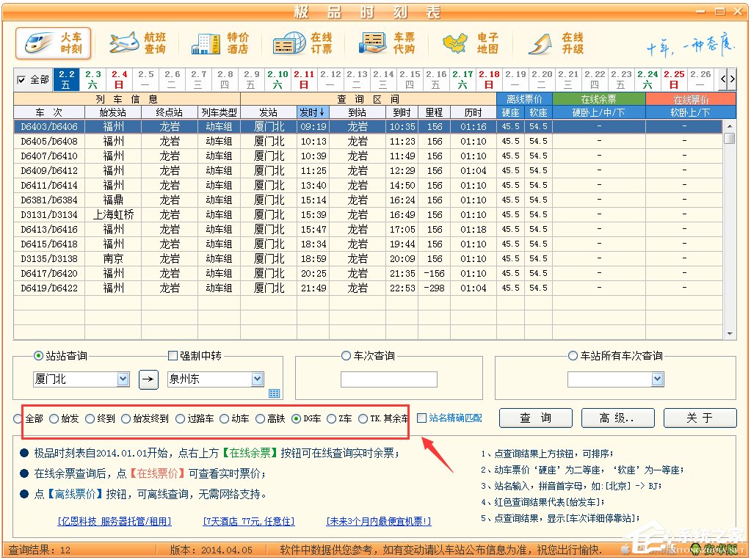Open the 火车时刻 train schedule tool
751x560 pixels.
coord(53,43)
